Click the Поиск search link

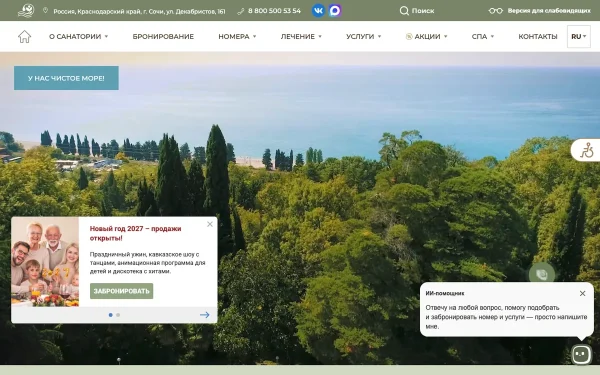pyautogui.click(x=423, y=11)
